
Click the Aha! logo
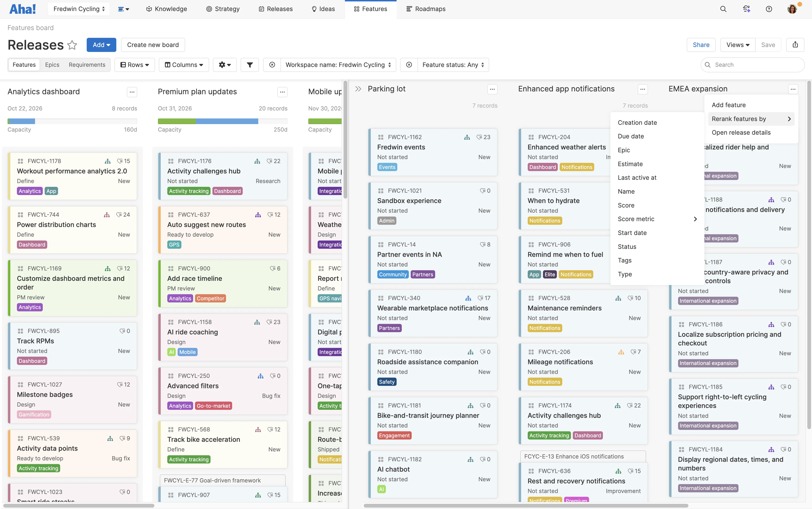23,9
